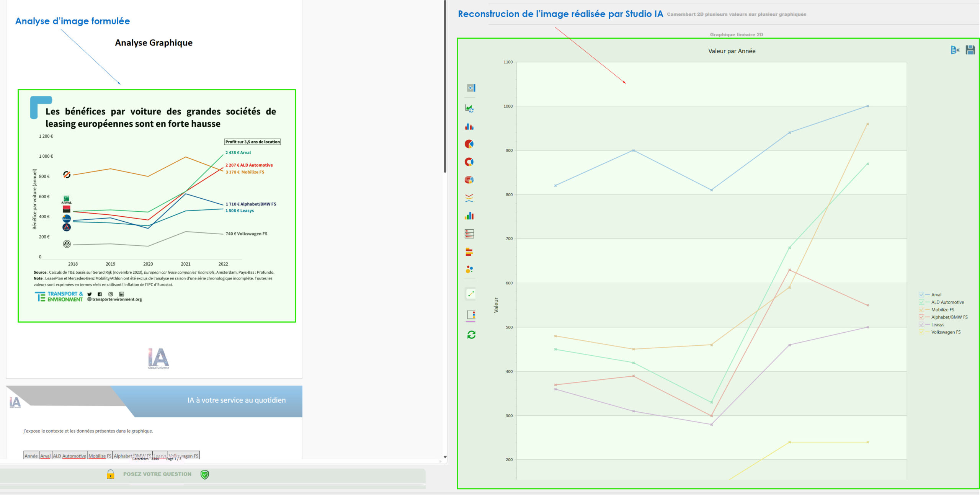This screenshot has width=980, height=495.
Task: Select the line chart type icon
Action: pyautogui.click(x=471, y=294)
